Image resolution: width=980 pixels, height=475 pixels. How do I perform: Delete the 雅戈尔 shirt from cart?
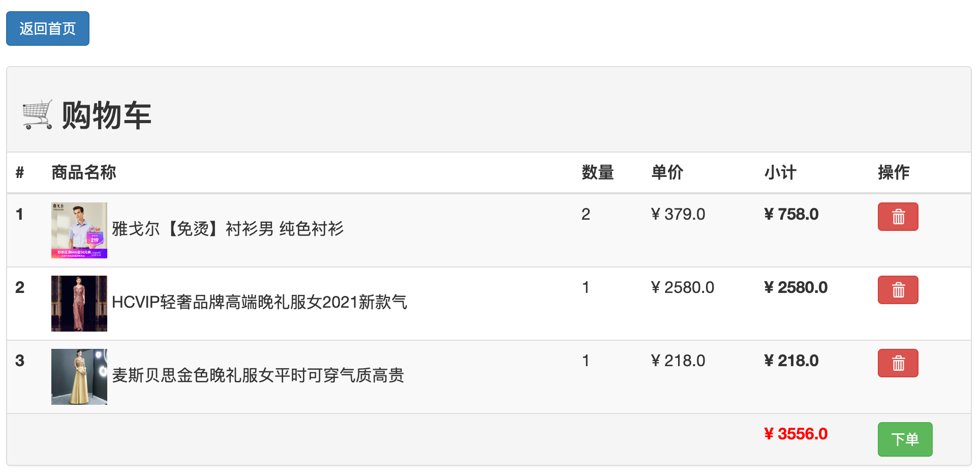pos(898,217)
